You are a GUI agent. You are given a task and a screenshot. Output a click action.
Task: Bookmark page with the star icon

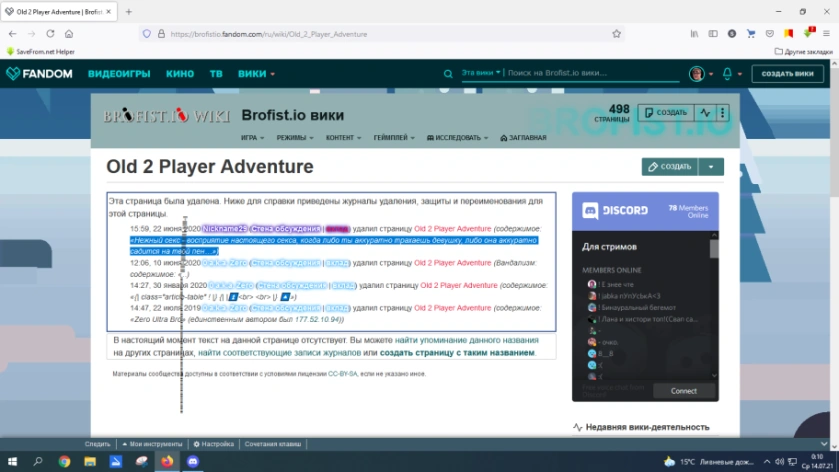(x=616, y=34)
